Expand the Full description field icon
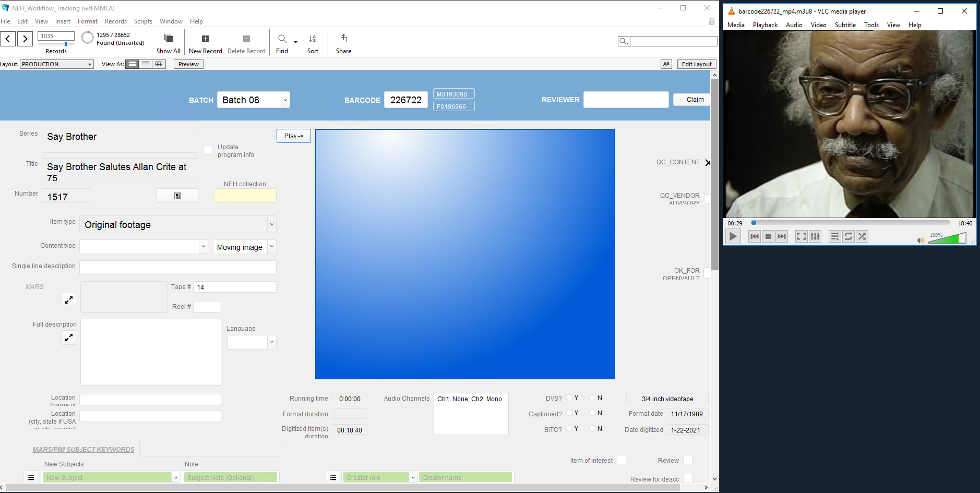Image resolution: width=980 pixels, height=493 pixels. tap(69, 338)
